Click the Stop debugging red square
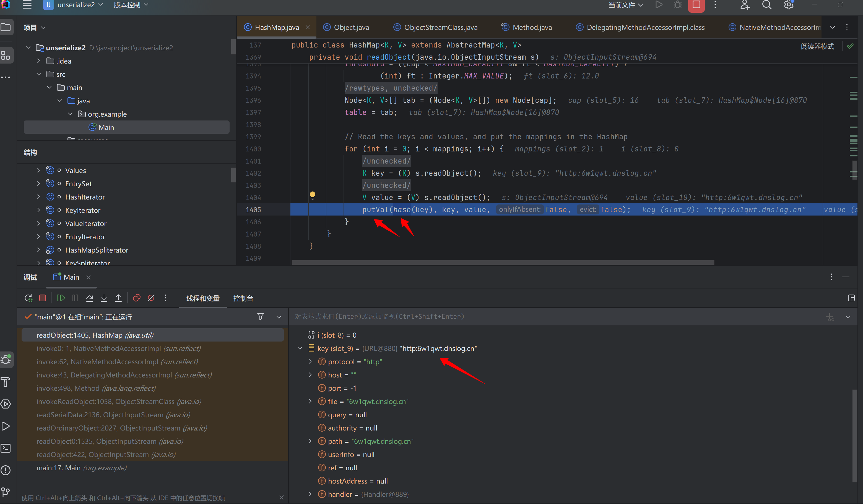The height and width of the screenshot is (504, 863). pyautogui.click(x=43, y=298)
